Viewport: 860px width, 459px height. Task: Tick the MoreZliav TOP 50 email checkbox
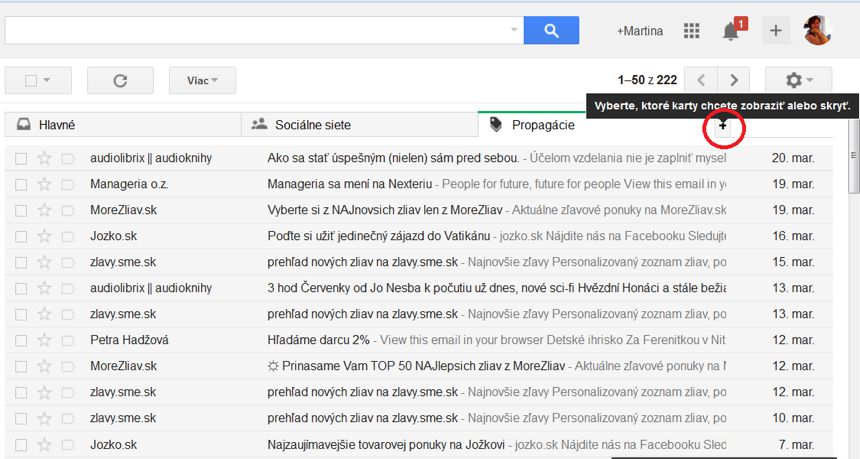click(21, 366)
